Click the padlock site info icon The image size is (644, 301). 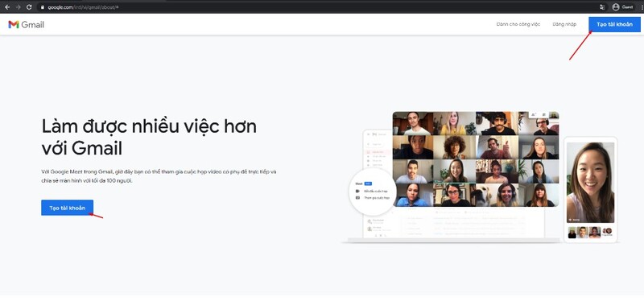[42, 7]
